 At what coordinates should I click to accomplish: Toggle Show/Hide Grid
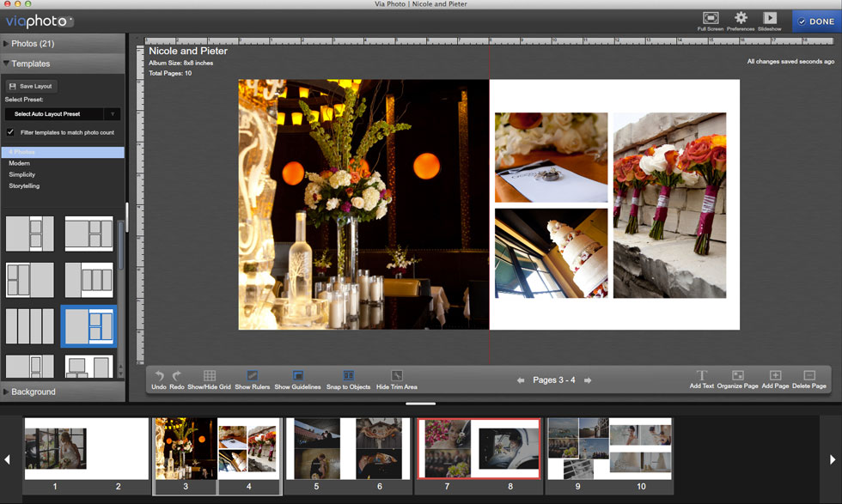pos(210,376)
